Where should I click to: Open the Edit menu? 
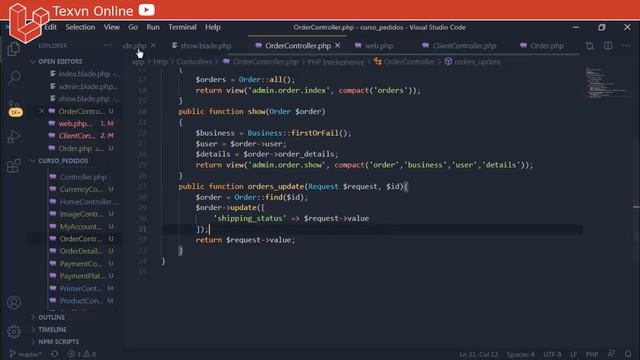(x=51, y=27)
